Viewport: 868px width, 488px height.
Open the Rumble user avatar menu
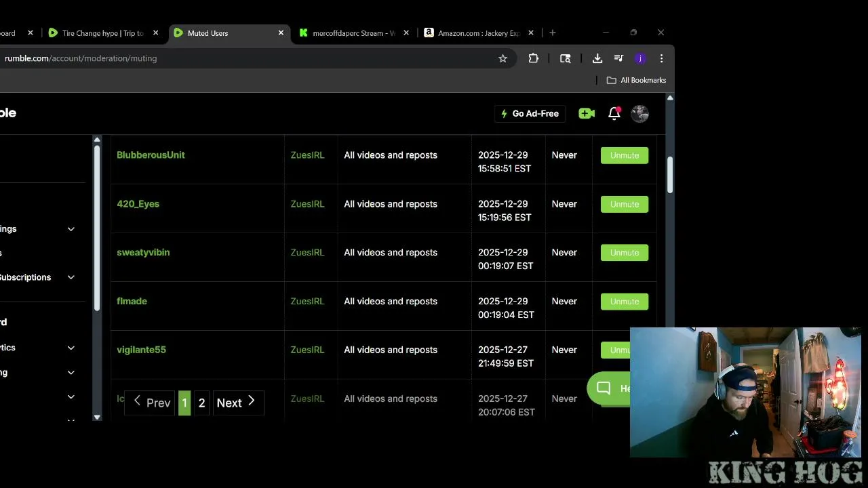click(640, 114)
